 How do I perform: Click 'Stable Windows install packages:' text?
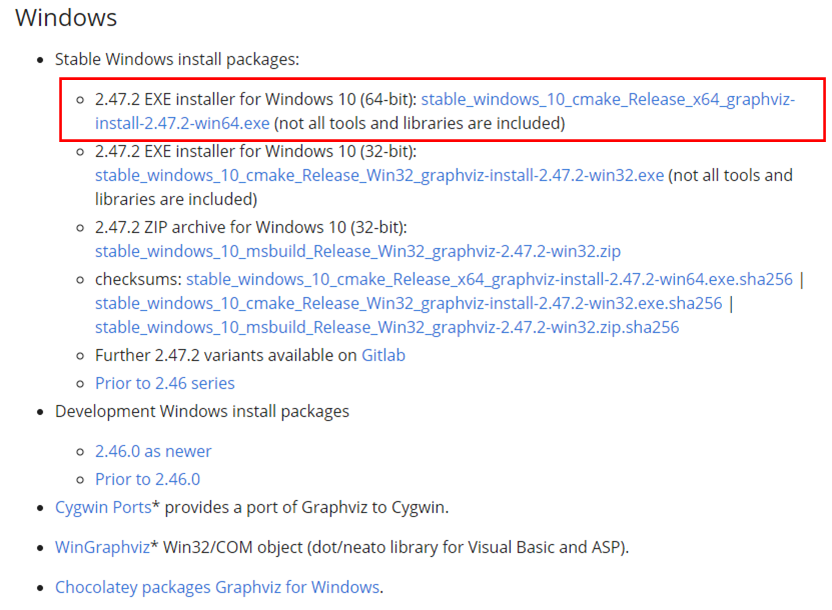177,59
